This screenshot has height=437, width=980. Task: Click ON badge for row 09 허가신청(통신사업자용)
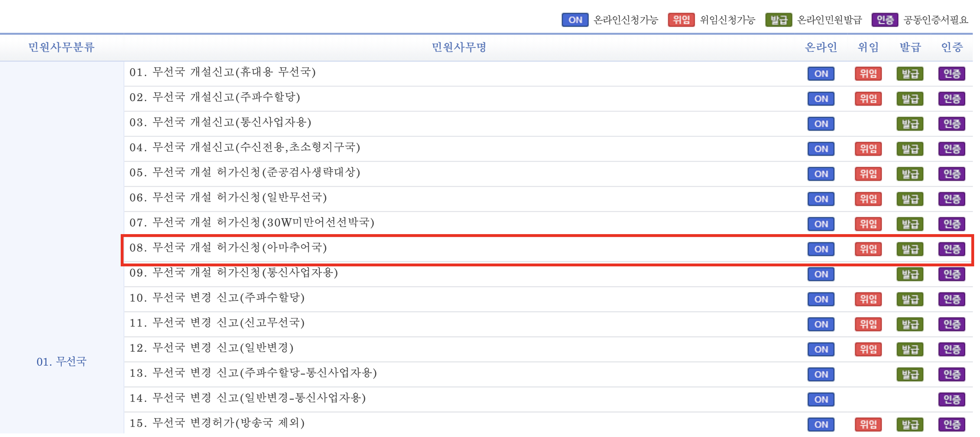click(x=821, y=274)
